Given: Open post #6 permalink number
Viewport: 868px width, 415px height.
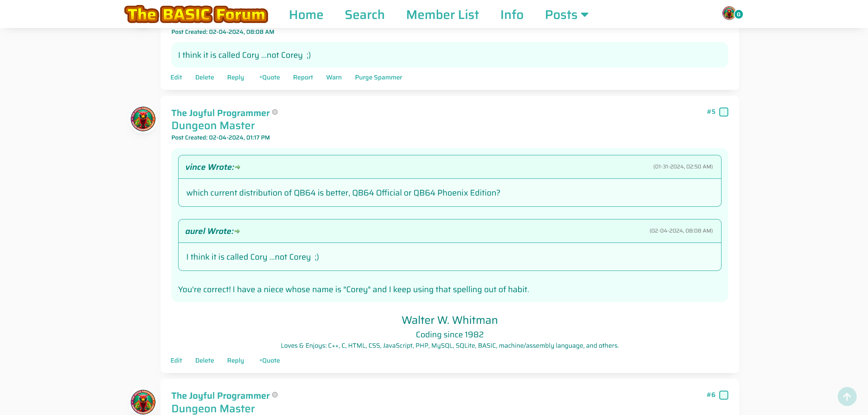Looking at the screenshot, I should (x=711, y=395).
